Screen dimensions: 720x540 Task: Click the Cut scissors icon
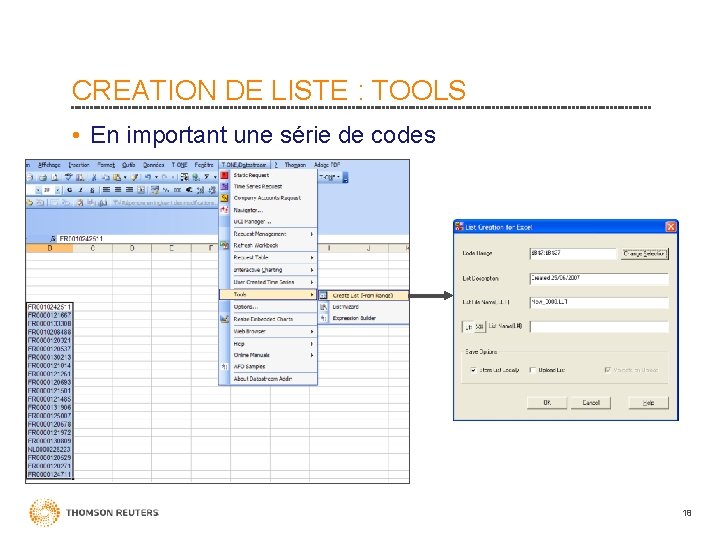point(94,177)
